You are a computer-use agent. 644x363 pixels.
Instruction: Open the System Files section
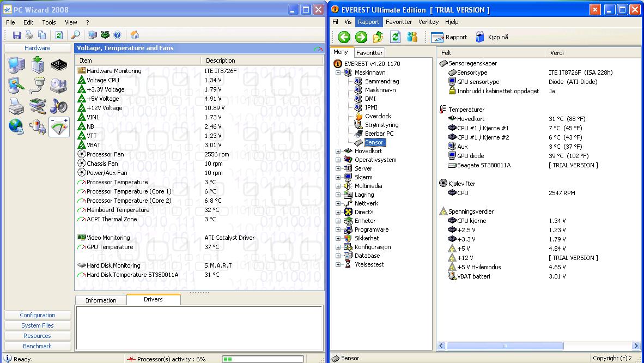(38, 325)
